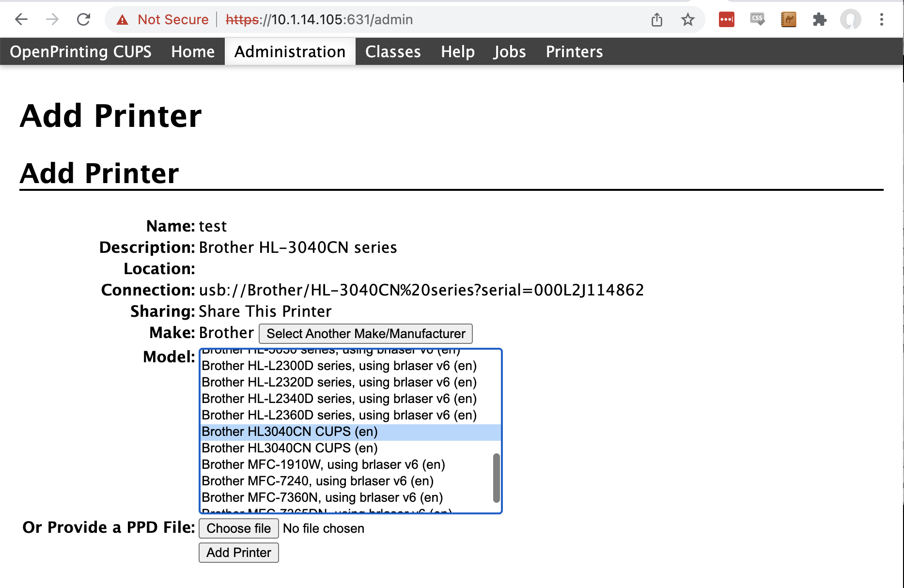Open the Printers navigation menu item

(574, 51)
